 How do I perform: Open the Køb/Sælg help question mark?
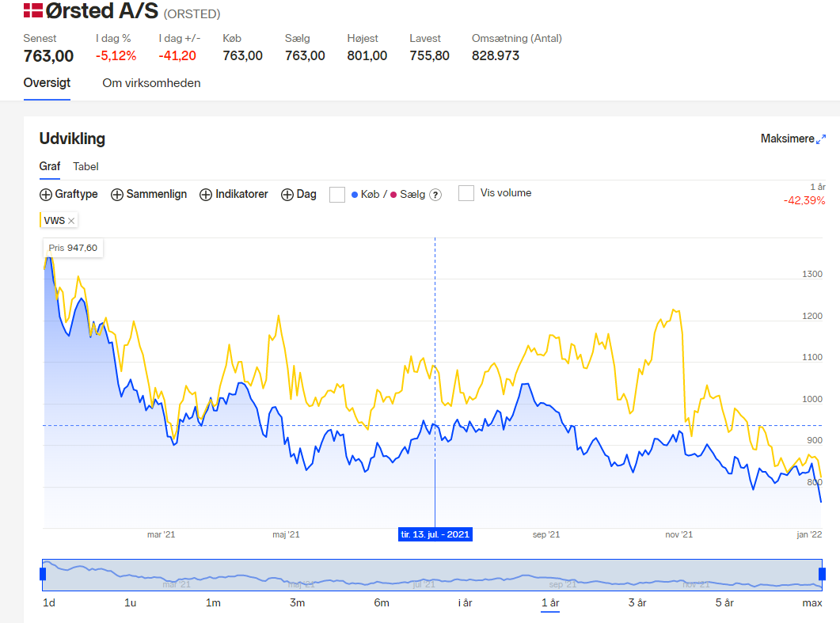[436, 195]
